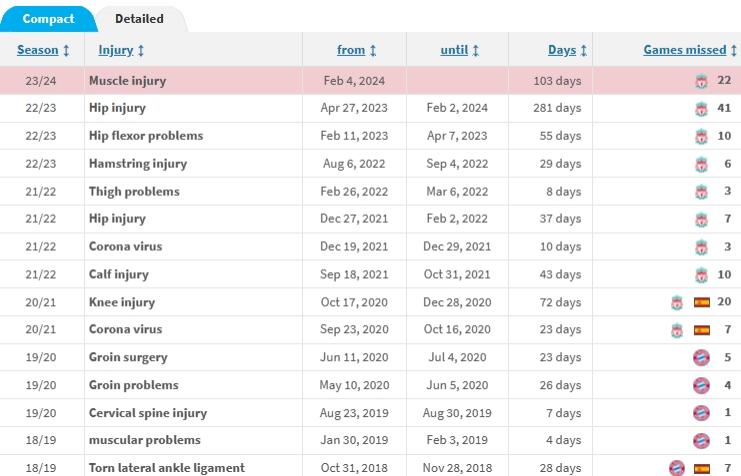Sort table by Season column
The width and height of the screenshot is (741, 476).
tap(43, 50)
